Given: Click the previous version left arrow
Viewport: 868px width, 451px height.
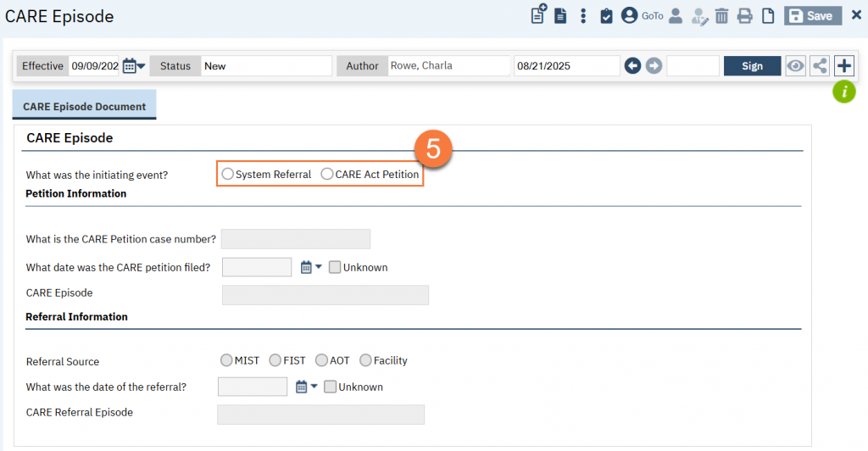Looking at the screenshot, I should pyautogui.click(x=632, y=66).
